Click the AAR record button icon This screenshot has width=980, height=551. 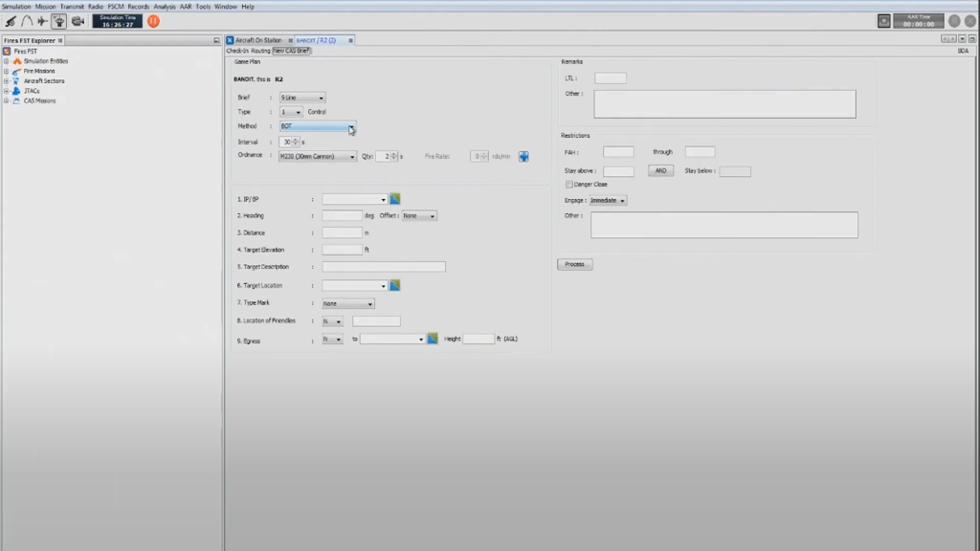point(884,21)
